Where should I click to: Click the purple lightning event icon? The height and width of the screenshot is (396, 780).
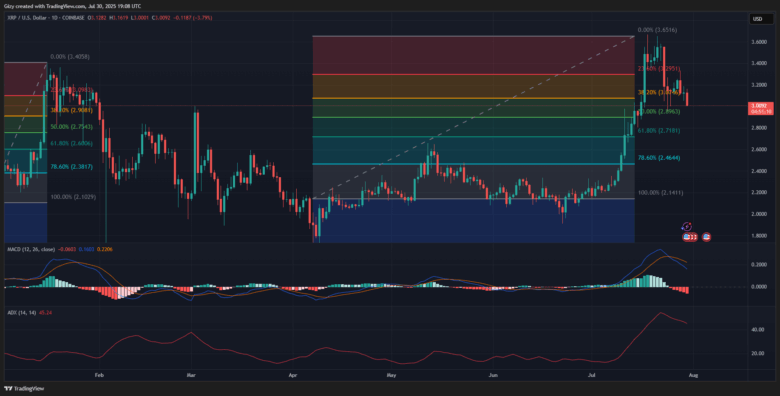[x=687, y=227]
